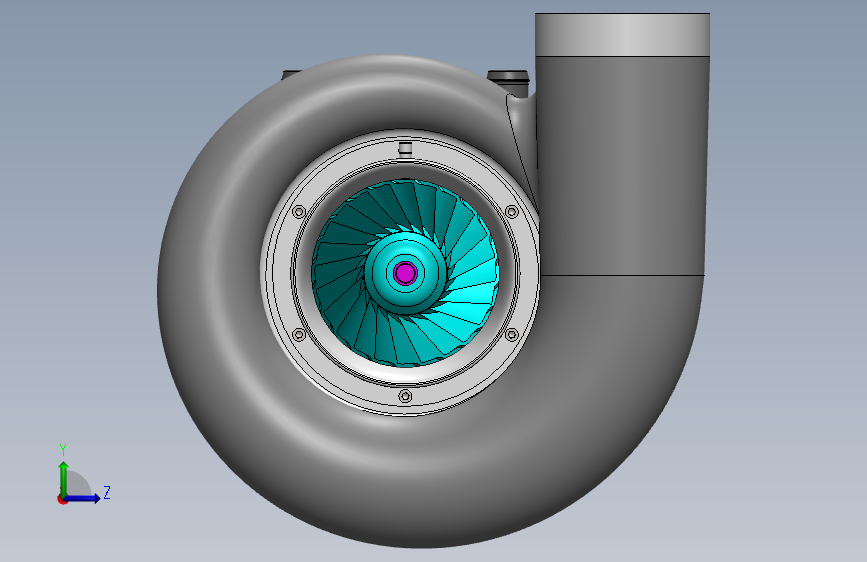The image size is (867, 562).
Task: Click the upper left flange bolt
Action: pyautogui.click(x=299, y=212)
